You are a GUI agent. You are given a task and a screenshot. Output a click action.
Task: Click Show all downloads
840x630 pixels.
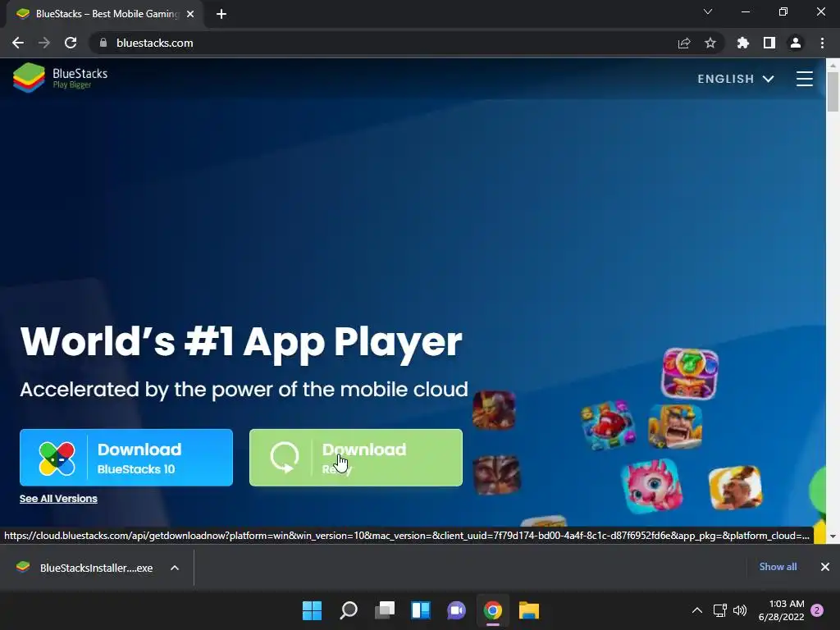click(x=778, y=567)
